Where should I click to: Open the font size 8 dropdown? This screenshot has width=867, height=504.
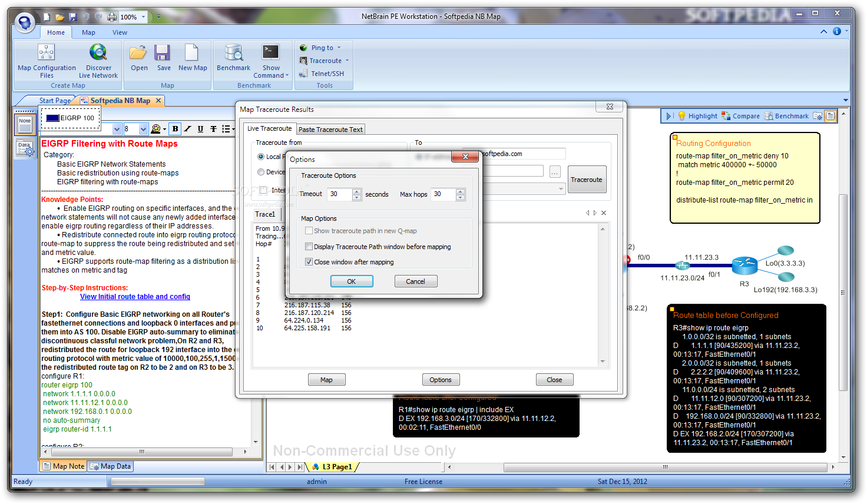[x=143, y=129]
